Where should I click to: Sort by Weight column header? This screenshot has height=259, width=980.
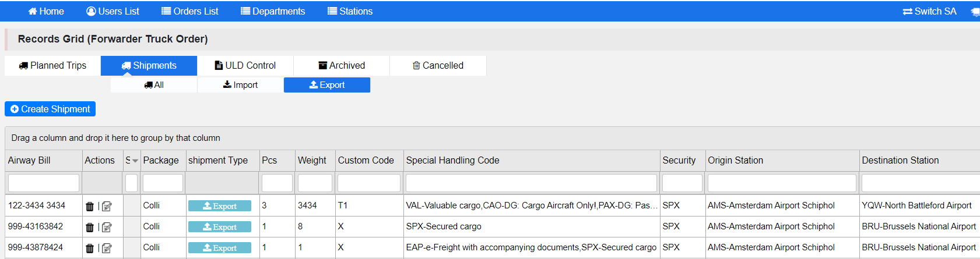[x=312, y=161]
